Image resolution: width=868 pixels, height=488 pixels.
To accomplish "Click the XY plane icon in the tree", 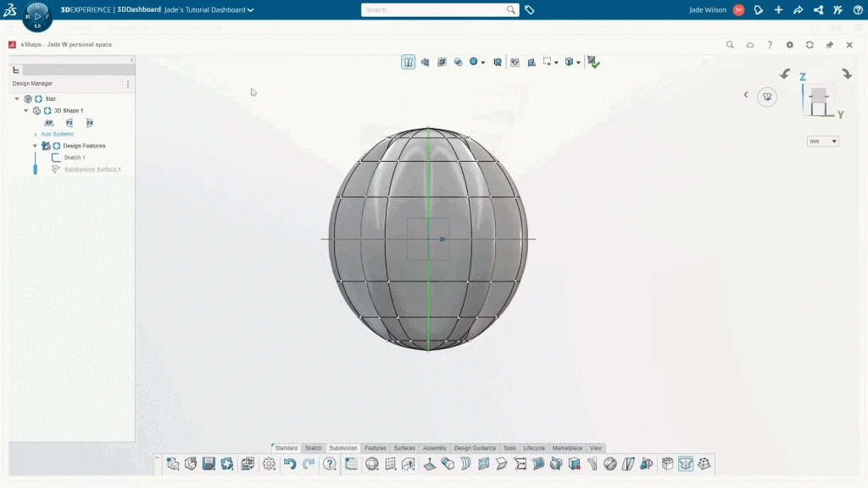I will click(49, 123).
